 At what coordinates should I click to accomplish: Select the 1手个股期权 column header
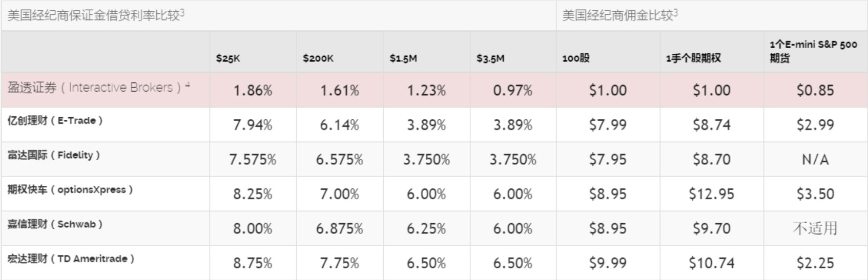click(693, 58)
